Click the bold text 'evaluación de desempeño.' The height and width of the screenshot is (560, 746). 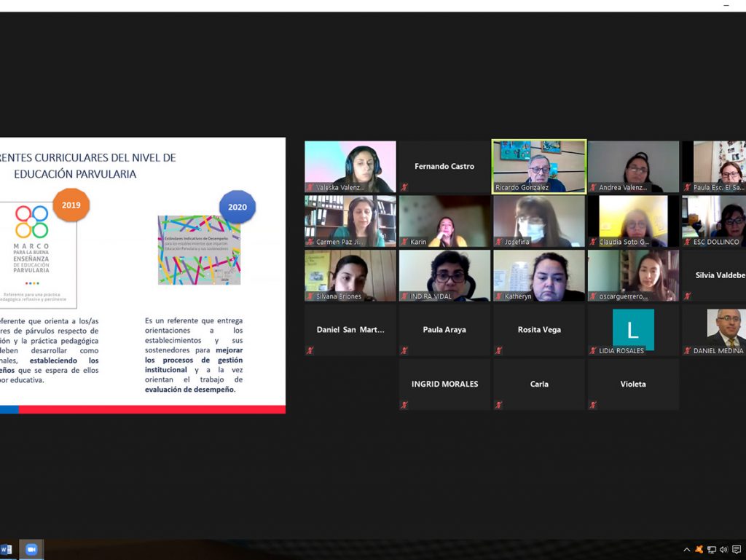(190, 390)
